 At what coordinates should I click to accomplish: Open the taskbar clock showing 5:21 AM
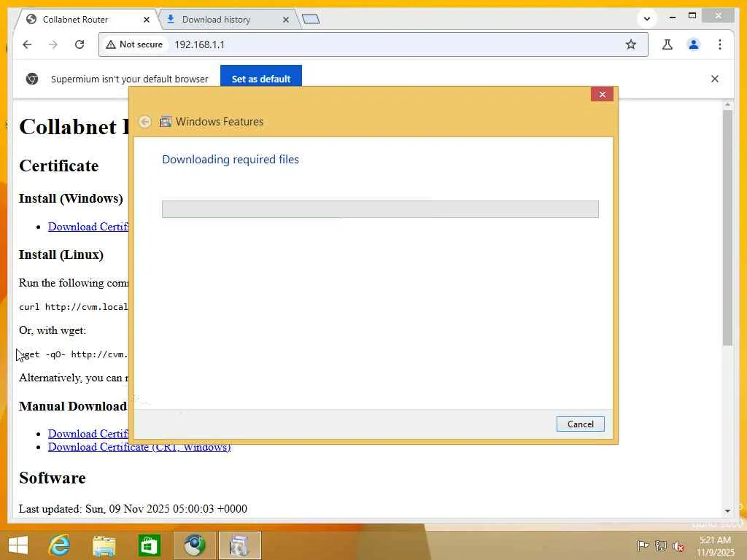click(x=715, y=545)
